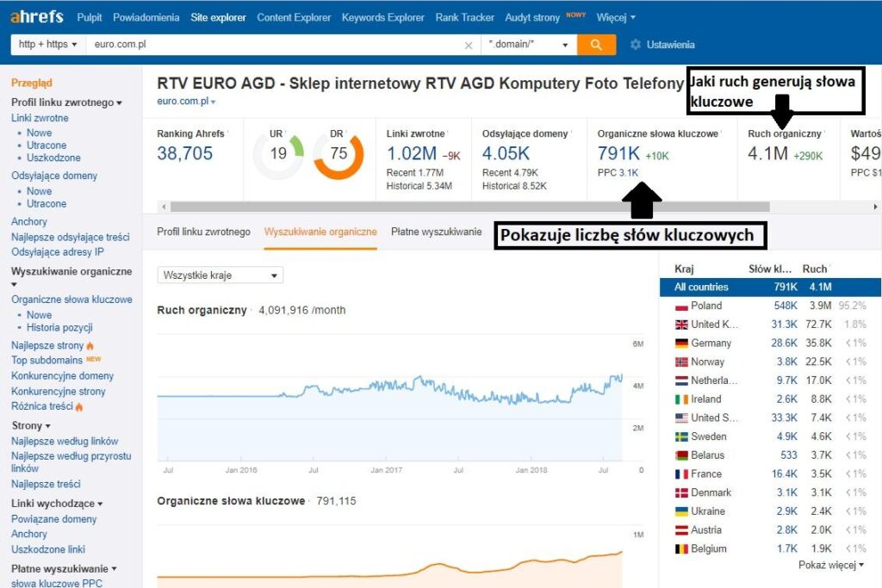Click the horizontal metrics scrollbar thumb
This screenshot has height=588, width=882.
469,207
